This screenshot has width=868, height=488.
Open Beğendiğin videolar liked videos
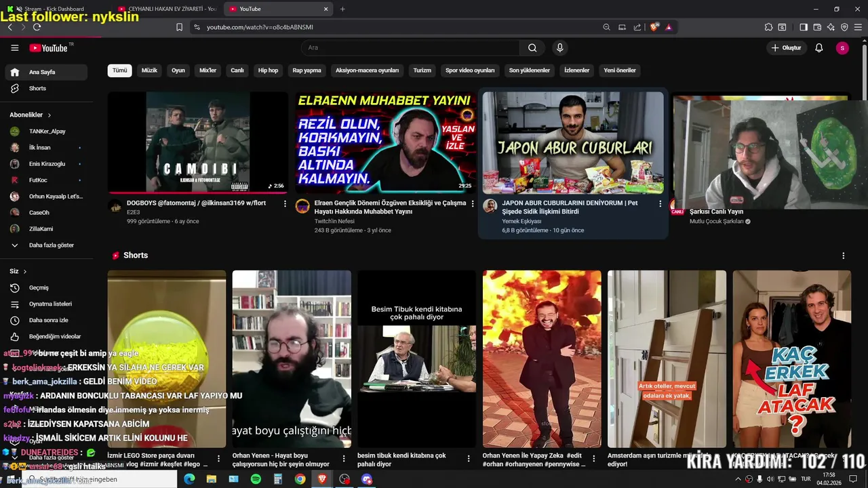(45, 336)
